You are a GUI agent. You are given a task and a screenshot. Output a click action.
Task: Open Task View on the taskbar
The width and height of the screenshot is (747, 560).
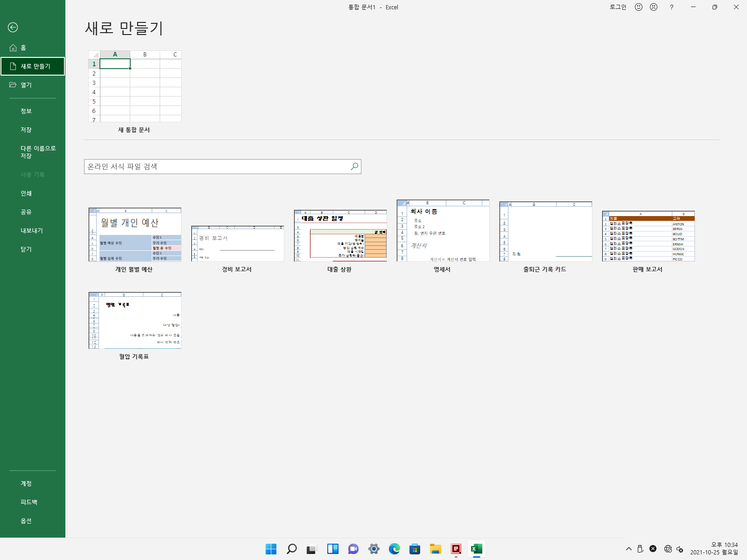click(312, 549)
